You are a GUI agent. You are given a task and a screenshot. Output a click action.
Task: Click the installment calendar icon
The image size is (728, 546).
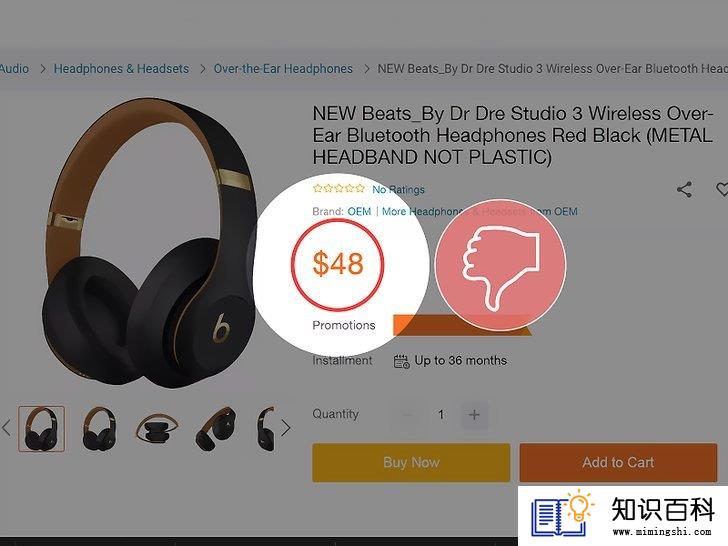point(401,361)
